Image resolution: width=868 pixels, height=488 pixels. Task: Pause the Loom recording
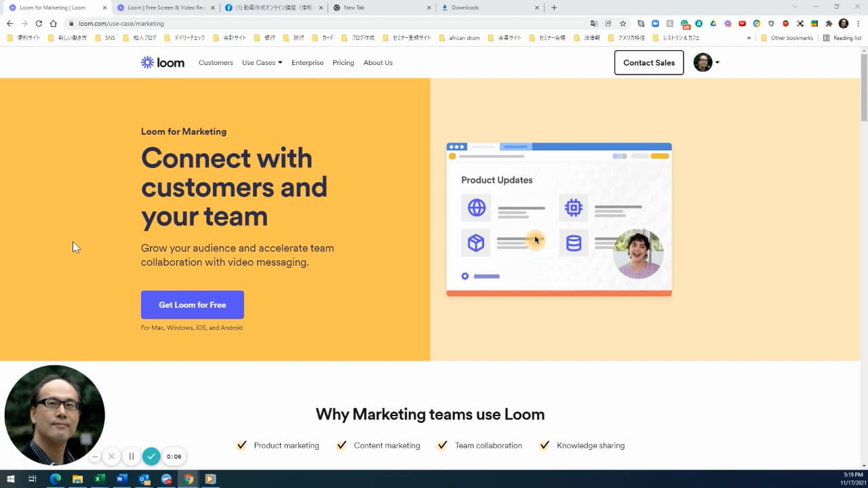tap(132, 456)
